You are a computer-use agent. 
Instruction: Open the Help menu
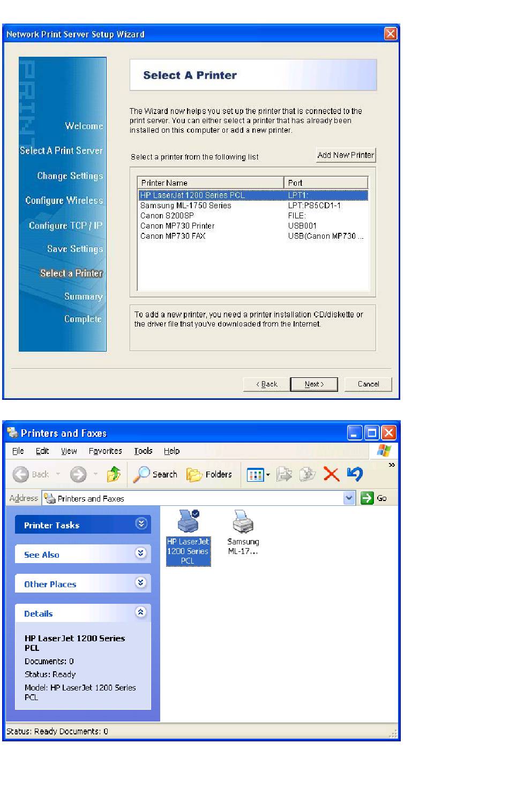171,451
